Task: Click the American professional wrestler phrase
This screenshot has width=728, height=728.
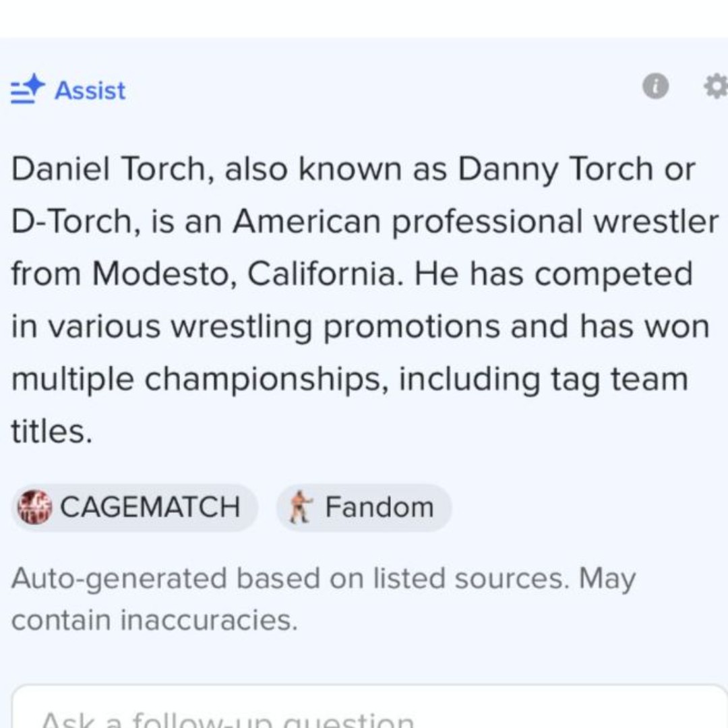Action: pyautogui.click(x=476, y=222)
